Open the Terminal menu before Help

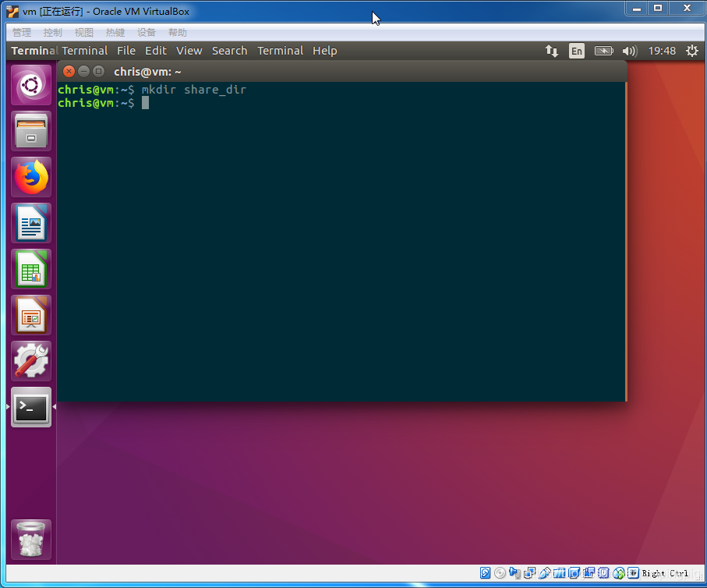coord(280,51)
